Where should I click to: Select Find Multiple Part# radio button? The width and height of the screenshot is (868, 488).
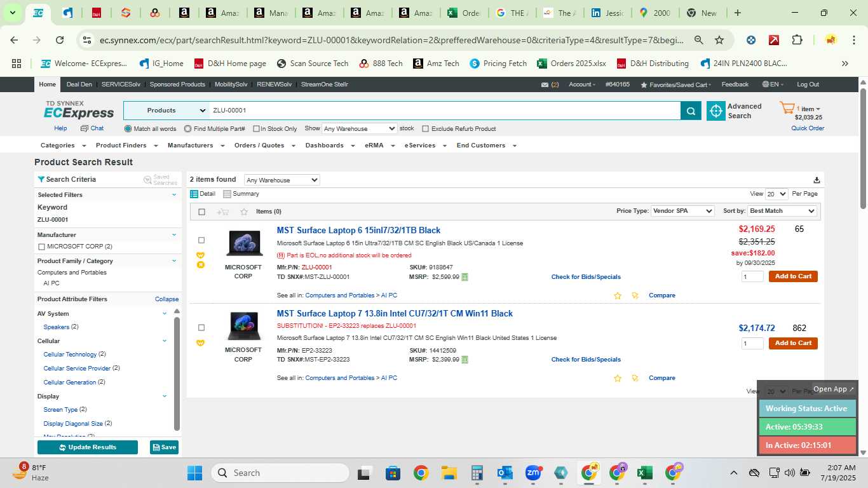pos(187,128)
